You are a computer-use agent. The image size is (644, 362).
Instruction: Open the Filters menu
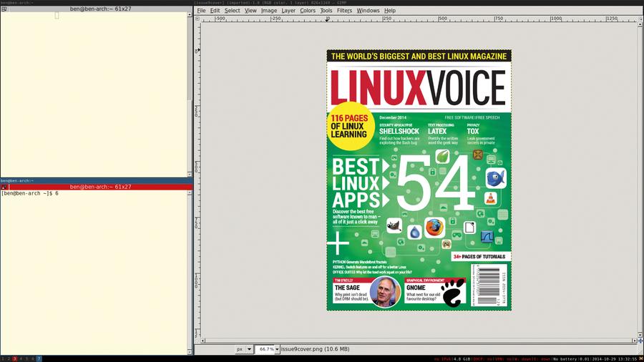[x=344, y=11]
